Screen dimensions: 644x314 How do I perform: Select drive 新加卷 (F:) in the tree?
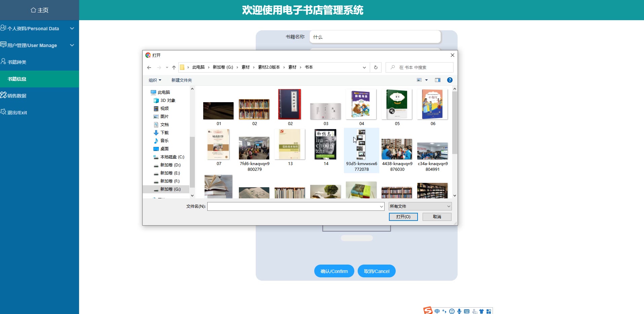point(170,181)
